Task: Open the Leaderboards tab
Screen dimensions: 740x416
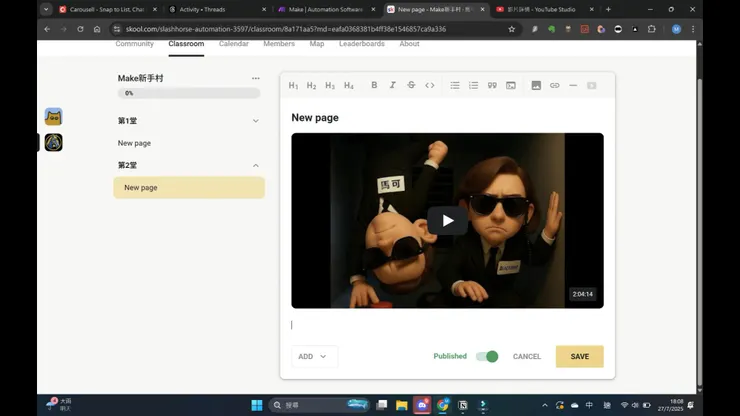Action: [x=361, y=44]
